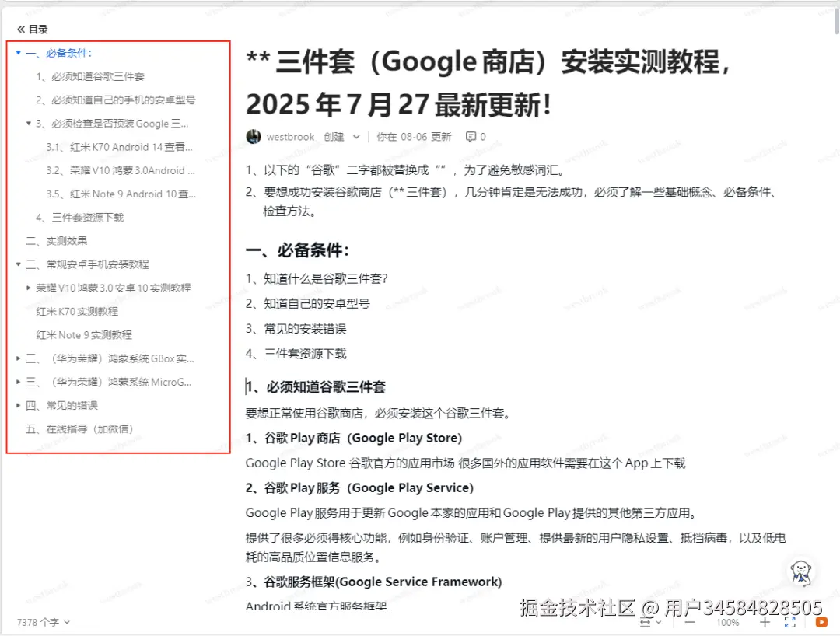Collapse the 3、必须检查是否预装 Google outline arrow
Screen dimensions: 840x636
point(29,124)
